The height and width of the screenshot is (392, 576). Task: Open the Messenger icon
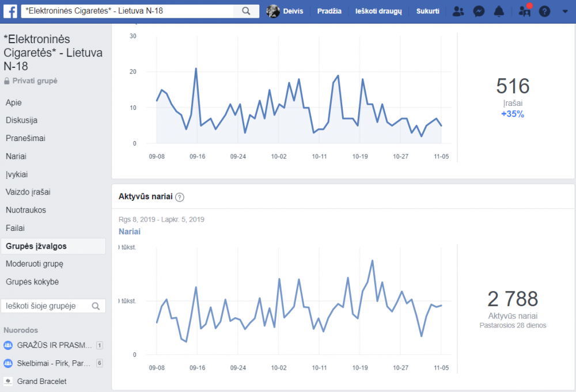[x=479, y=12]
